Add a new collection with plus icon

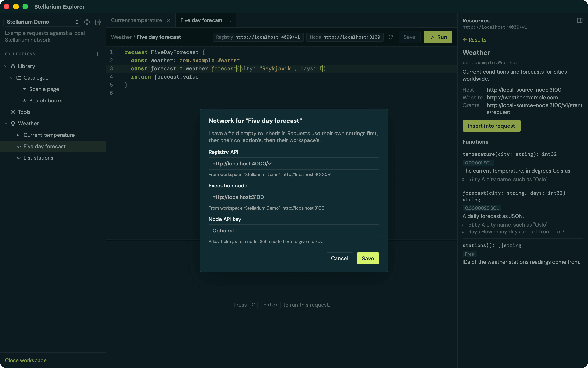coord(97,54)
